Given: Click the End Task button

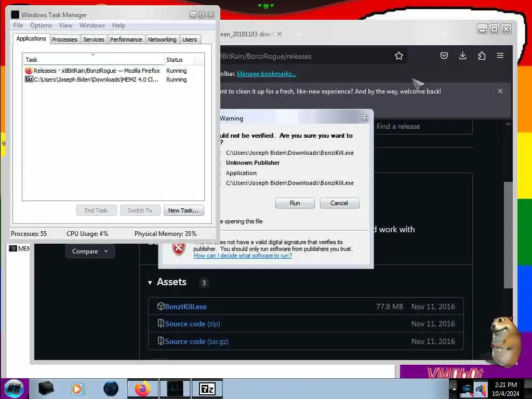Looking at the screenshot, I should 96,210.
